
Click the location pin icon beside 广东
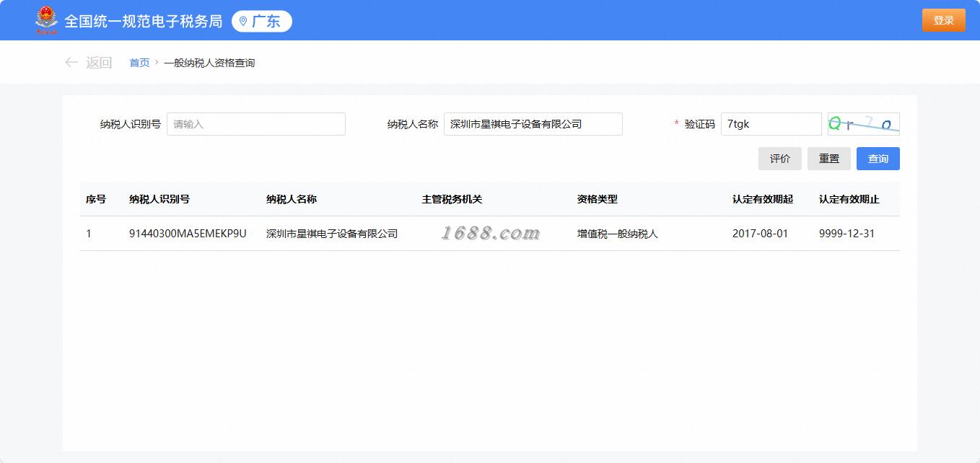coord(243,22)
